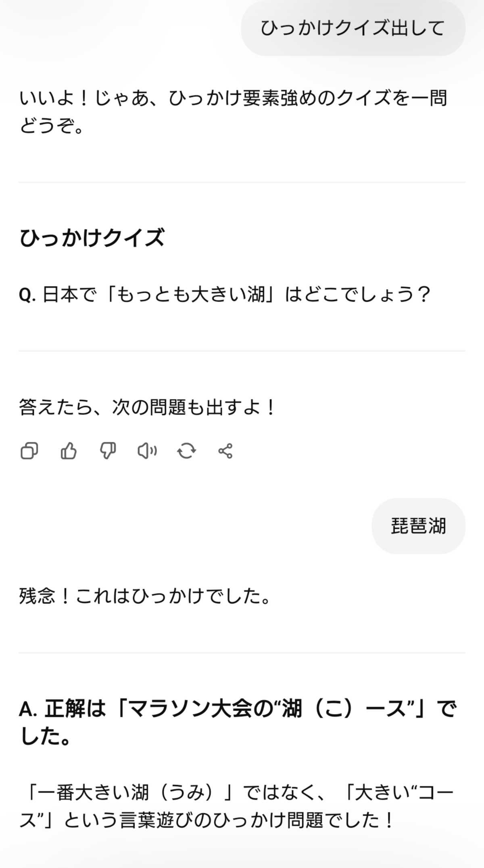Click the bold 'ひっかけクイズ' heading
This screenshot has height=868, width=484.
92,238
